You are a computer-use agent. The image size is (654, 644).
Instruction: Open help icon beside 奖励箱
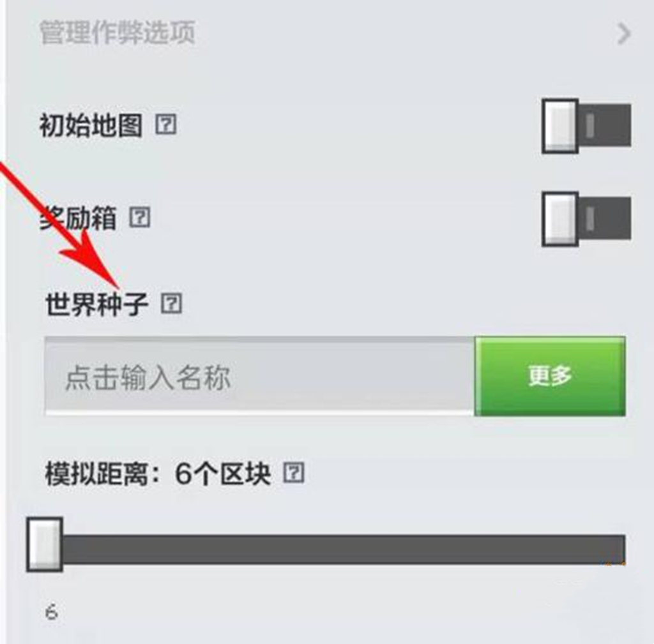(x=139, y=217)
